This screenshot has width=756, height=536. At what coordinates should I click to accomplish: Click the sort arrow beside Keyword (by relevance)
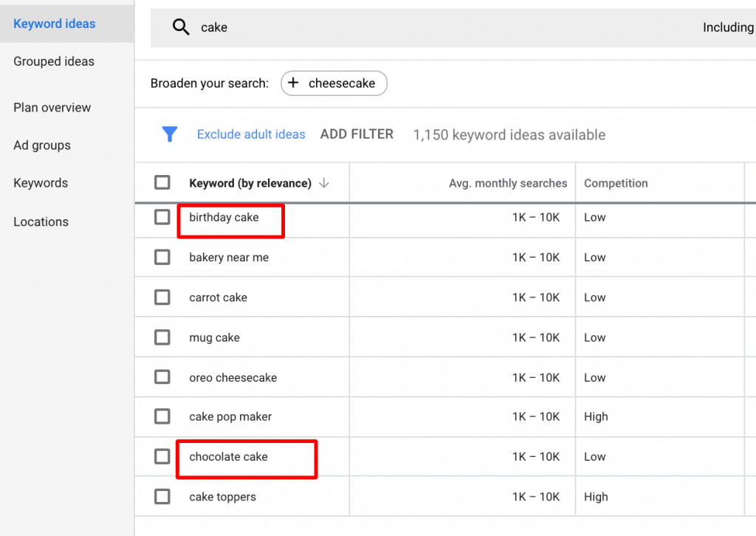pos(323,182)
